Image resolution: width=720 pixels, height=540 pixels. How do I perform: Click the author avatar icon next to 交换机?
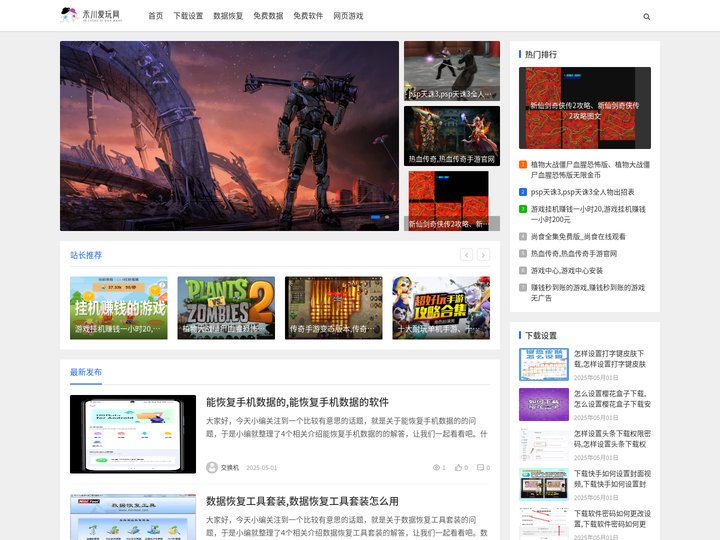pos(212,467)
